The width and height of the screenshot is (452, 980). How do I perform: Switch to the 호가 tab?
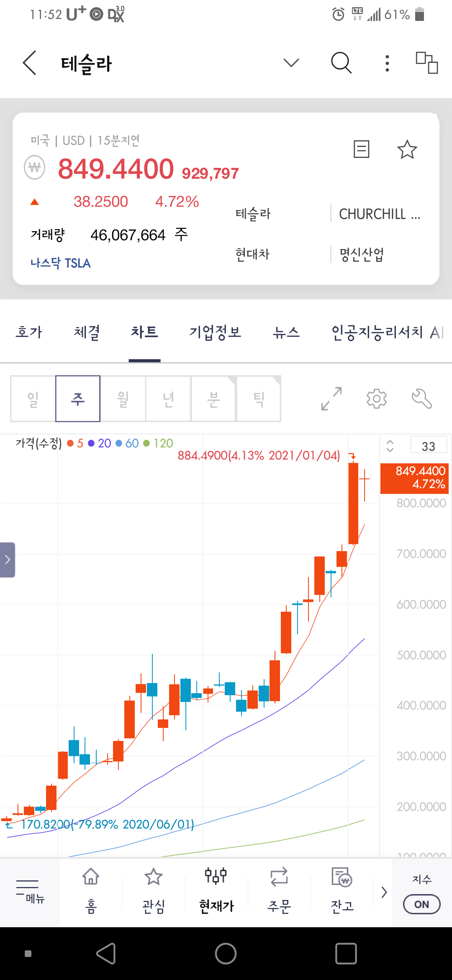tap(29, 332)
